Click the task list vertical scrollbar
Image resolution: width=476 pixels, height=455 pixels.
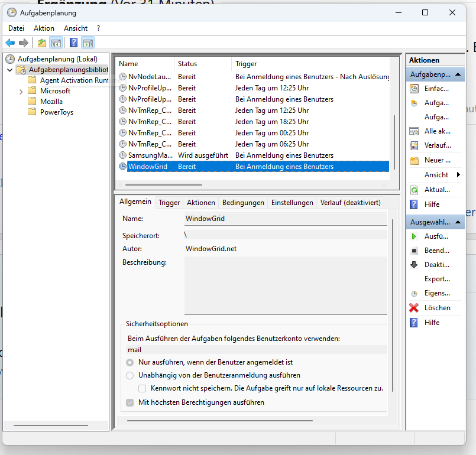tap(394, 142)
